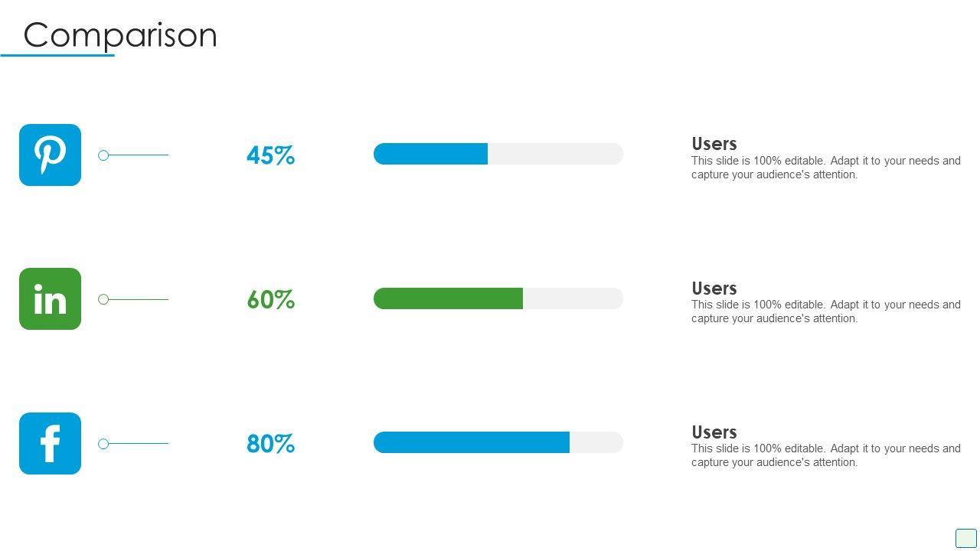Viewport: 980px width, 551px height.
Task: Click the LinkedIn logo icon
Action: point(50,298)
